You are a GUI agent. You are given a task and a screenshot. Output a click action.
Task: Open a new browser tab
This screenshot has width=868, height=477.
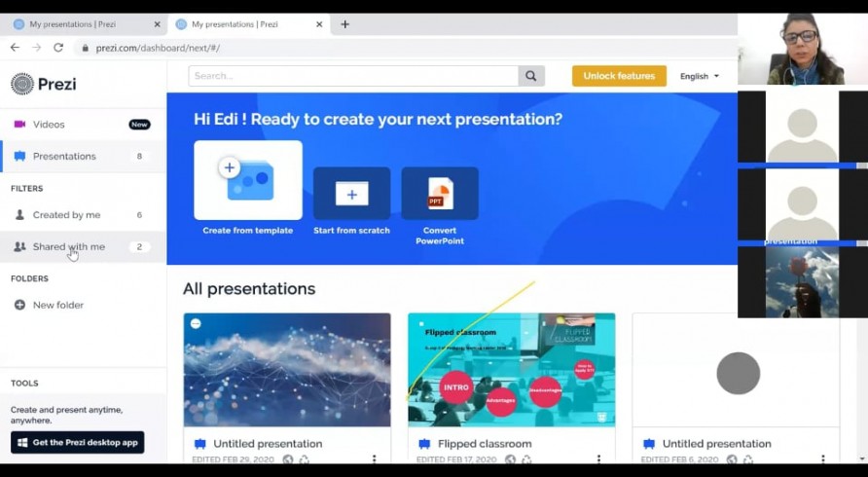[x=344, y=24]
